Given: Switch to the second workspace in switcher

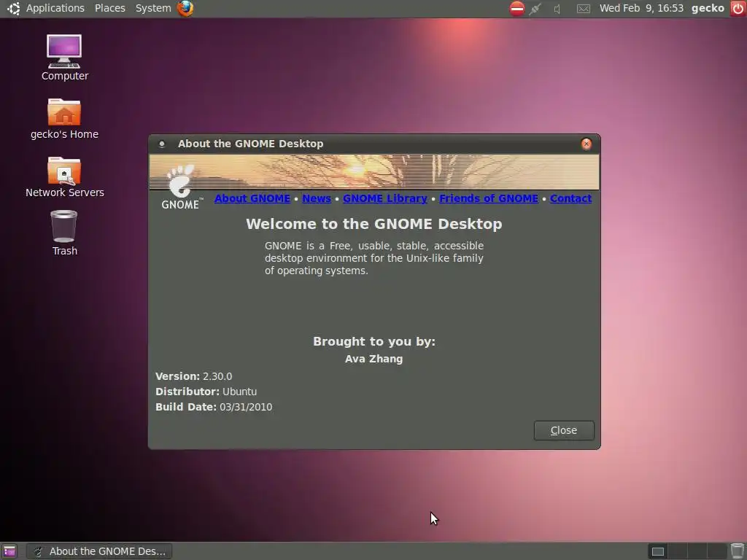Looking at the screenshot, I should (x=678, y=551).
